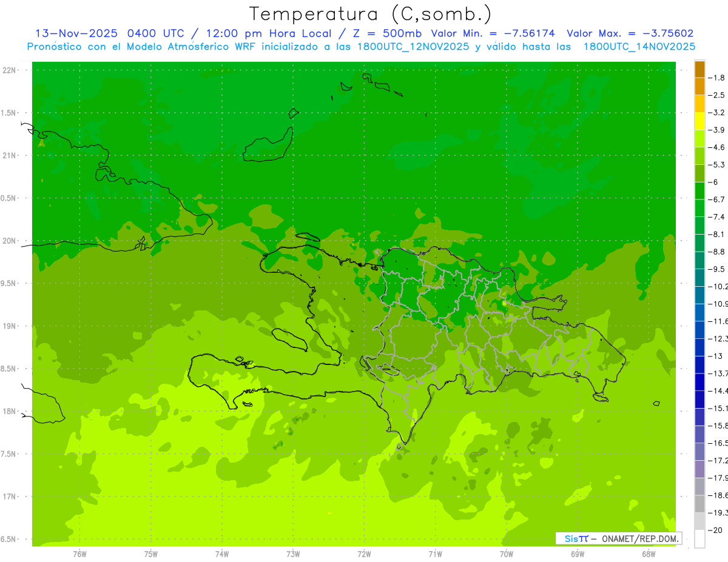728x562 pixels.
Task: Click the "74W" longitude axis label
Action: (x=222, y=554)
